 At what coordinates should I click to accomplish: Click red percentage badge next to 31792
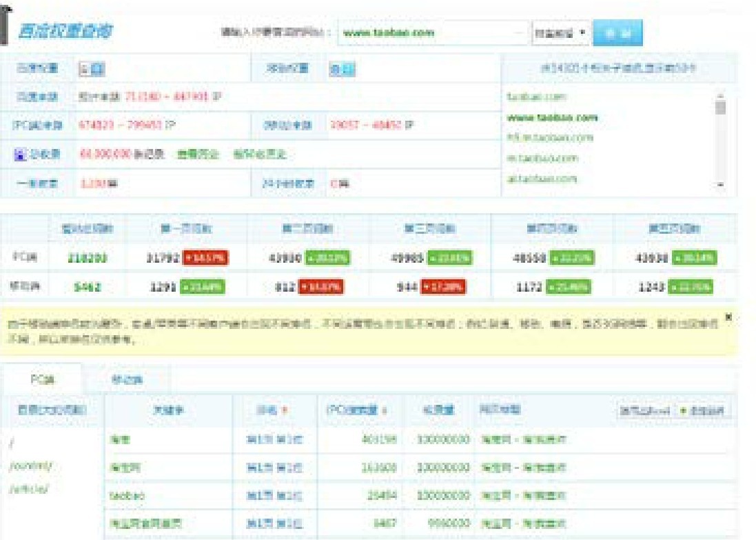click(x=206, y=259)
